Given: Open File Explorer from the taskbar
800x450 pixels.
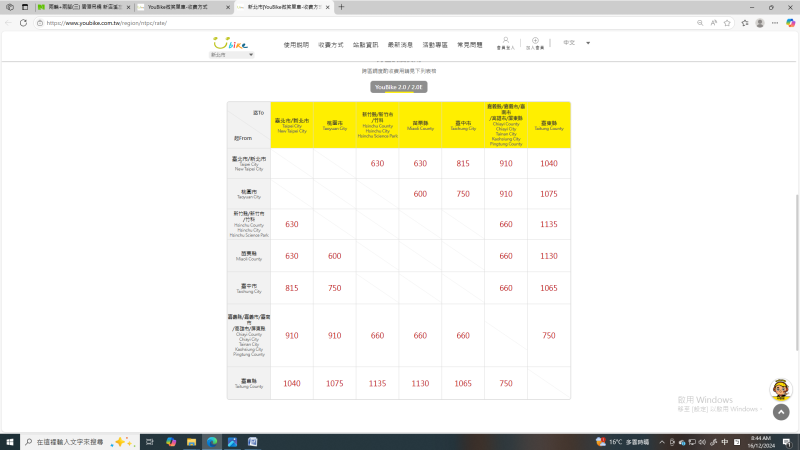Looking at the screenshot, I should click(x=191, y=442).
